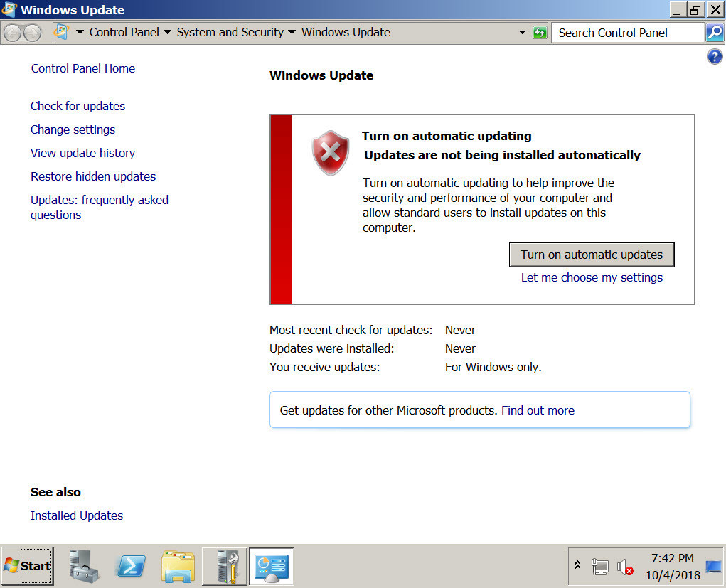Open Server Manager from the taskbar
This screenshot has height=588, width=726.
pyautogui.click(x=84, y=566)
